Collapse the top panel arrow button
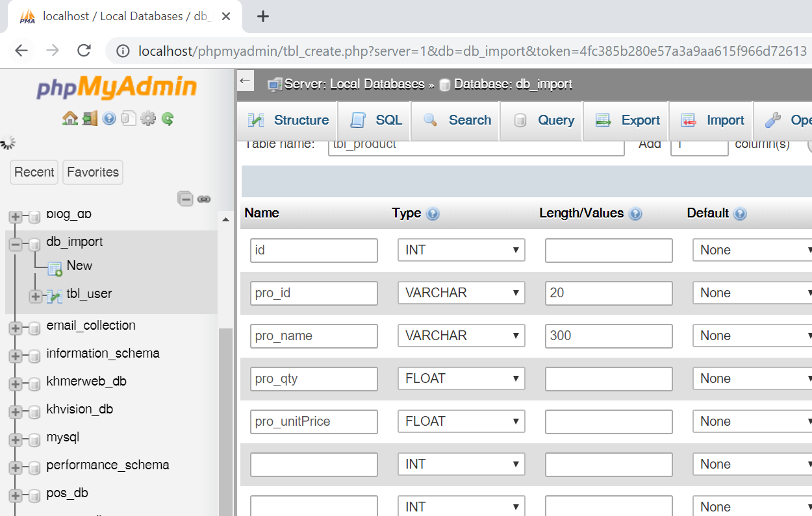 click(245, 81)
